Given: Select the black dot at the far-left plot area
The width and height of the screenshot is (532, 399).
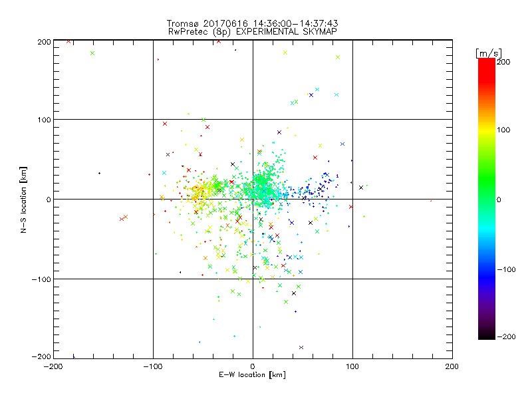Looking at the screenshot, I should click(99, 173).
